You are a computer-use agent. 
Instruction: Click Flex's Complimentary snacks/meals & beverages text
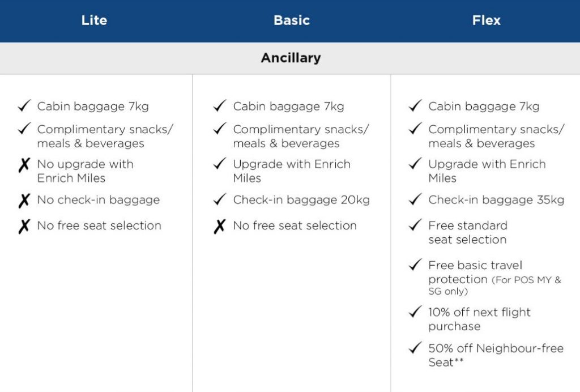(496, 136)
